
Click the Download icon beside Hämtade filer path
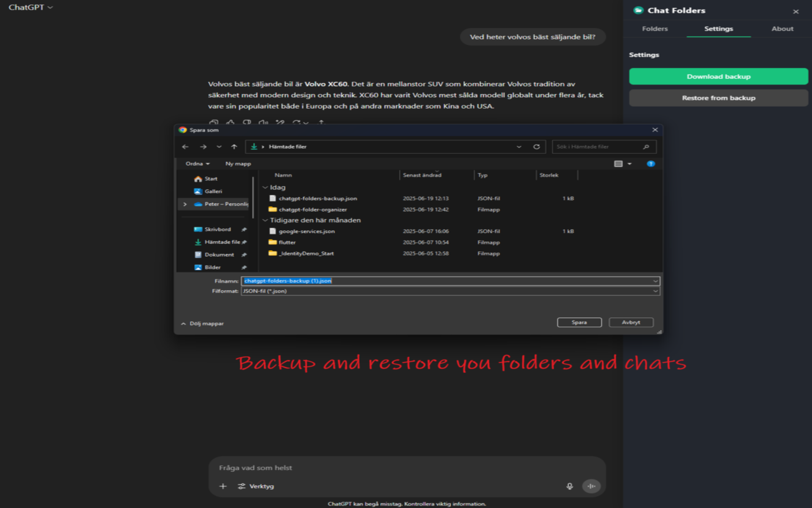tap(254, 147)
